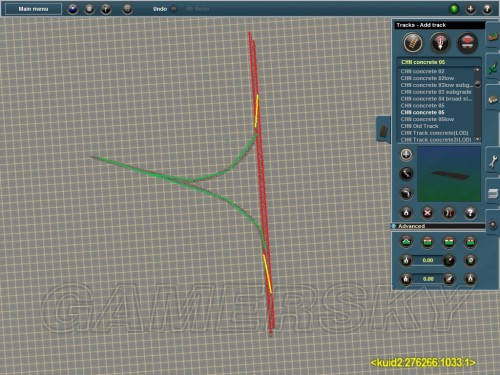The image size is (500, 375).
Task: Click the green-ringed icon in upper value row
Action: [470, 260]
